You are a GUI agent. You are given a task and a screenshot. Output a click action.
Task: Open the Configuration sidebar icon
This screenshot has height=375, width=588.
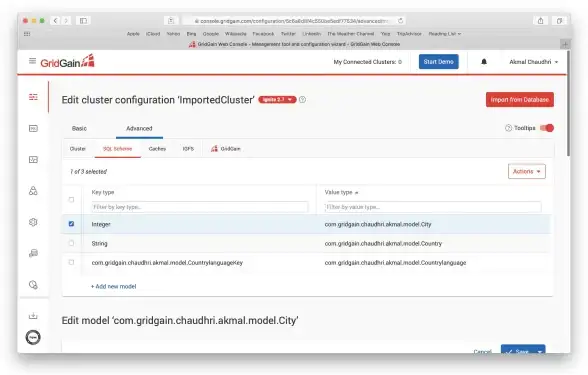pyautogui.click(x=33, y=97)
